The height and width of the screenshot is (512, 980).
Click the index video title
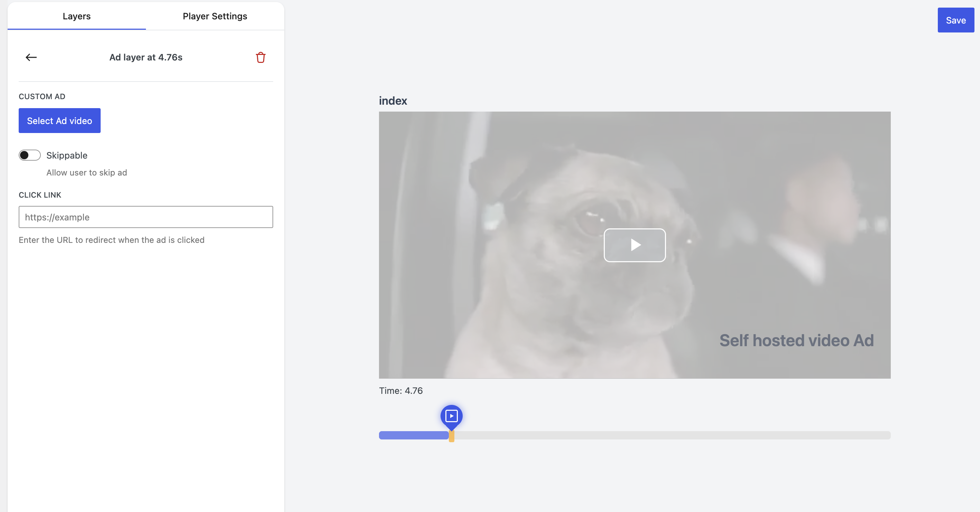click(x=392, y=101)
